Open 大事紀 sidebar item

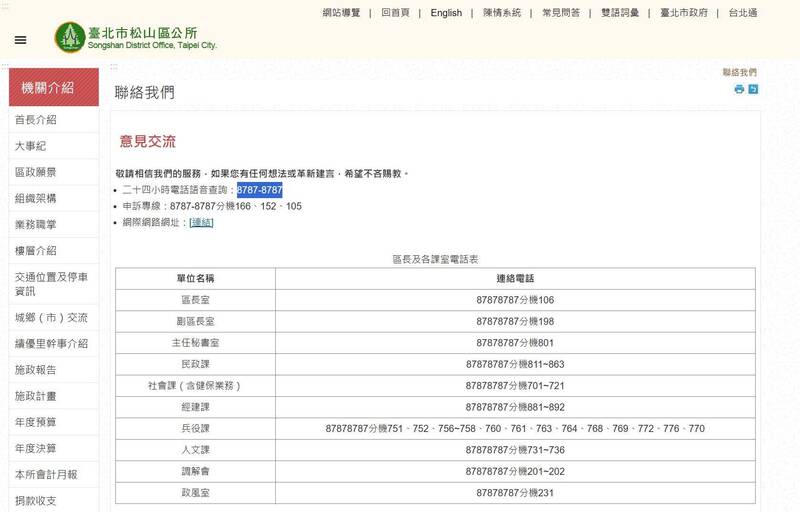(30, 146)
